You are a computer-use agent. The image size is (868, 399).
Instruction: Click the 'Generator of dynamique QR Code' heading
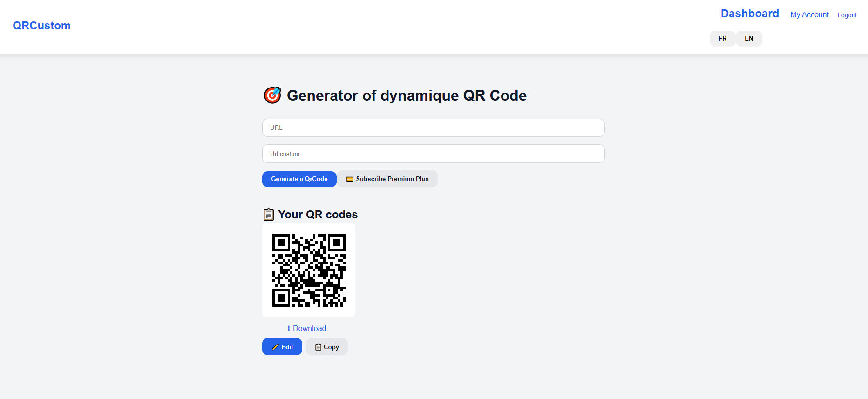(407, 95)
